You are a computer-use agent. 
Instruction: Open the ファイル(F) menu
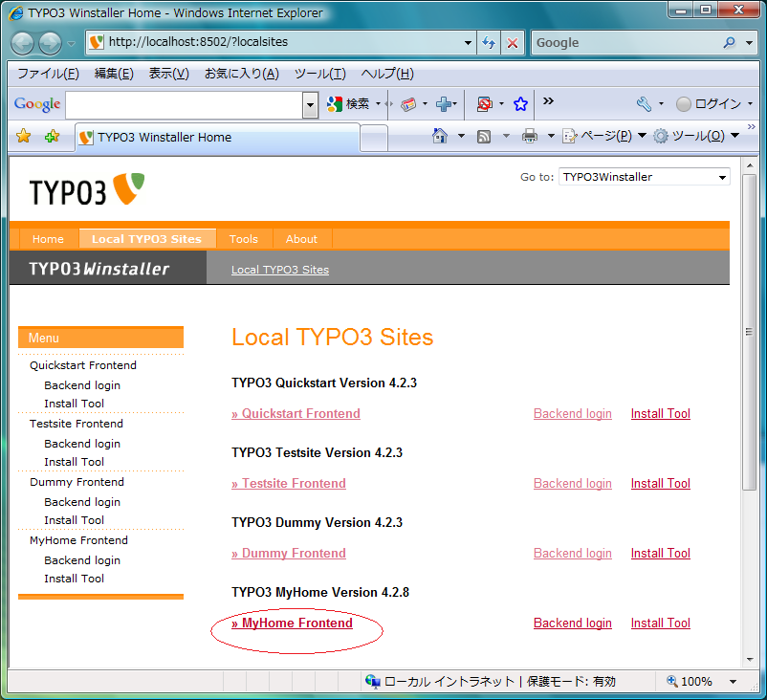click(x=48, y=74)
